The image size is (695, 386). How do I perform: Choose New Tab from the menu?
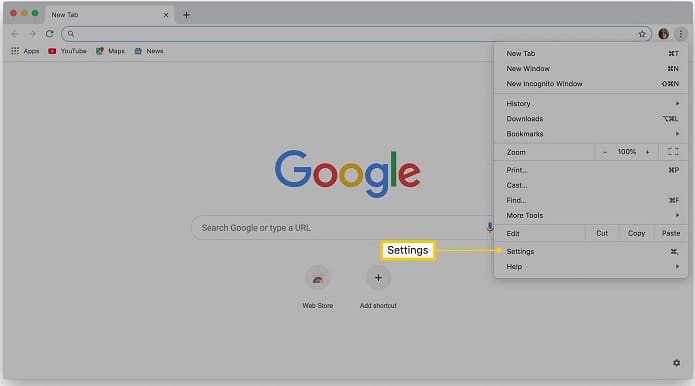(591, 54)
